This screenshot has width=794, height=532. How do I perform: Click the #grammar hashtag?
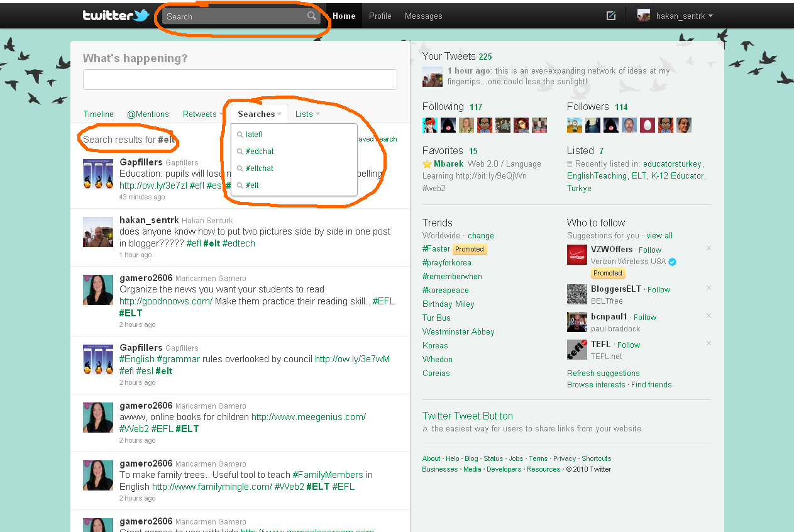tap(179, 359)
